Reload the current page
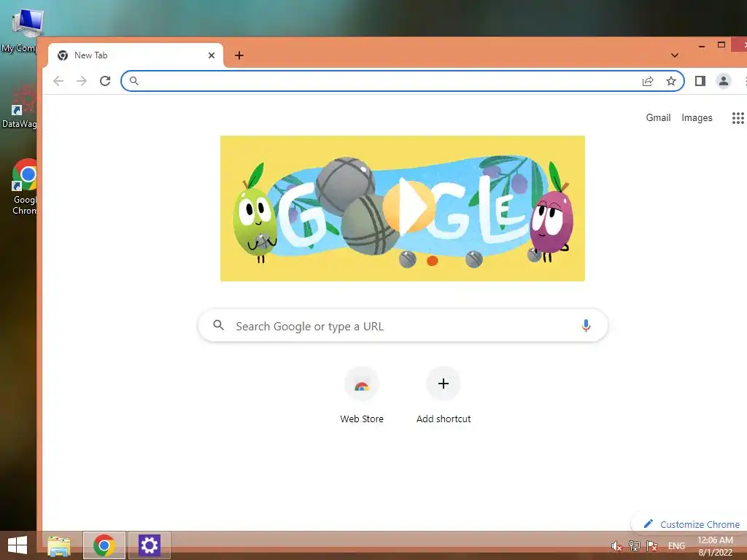This screenshot has width=747, height=560. (x=105, y=81)
